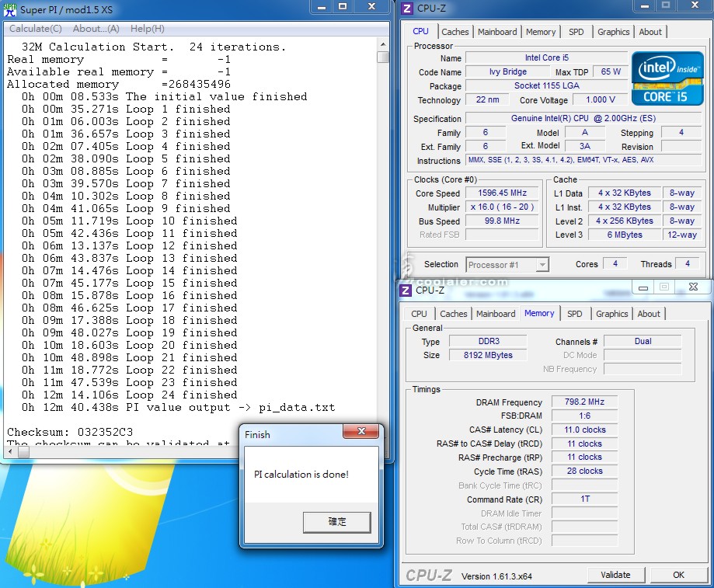Click the Technology value '22 nm'
This screenshot has width=714, height=588.
pyautogui.click(x=487, y=99)
